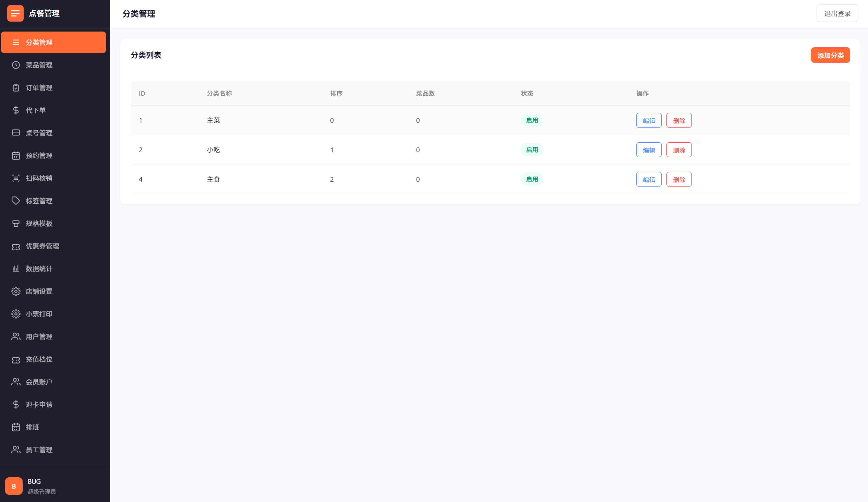Go to 会员账户 page
Screen dimensions: 868x502
pos(39,382)
